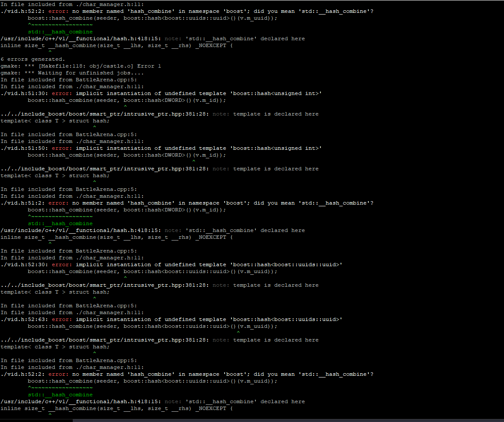Click the final inline size_t __hash_combine declaration line

(x=116, y=408)
